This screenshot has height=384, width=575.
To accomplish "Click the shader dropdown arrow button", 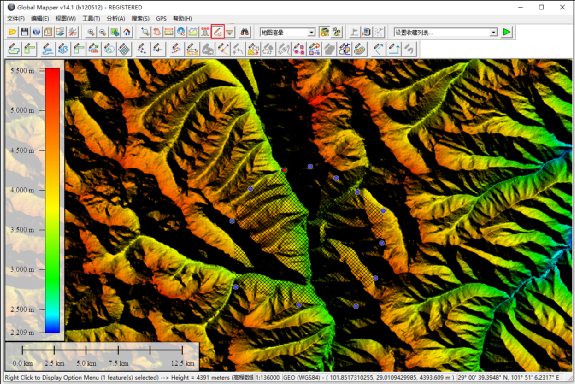I will [311, 32].
